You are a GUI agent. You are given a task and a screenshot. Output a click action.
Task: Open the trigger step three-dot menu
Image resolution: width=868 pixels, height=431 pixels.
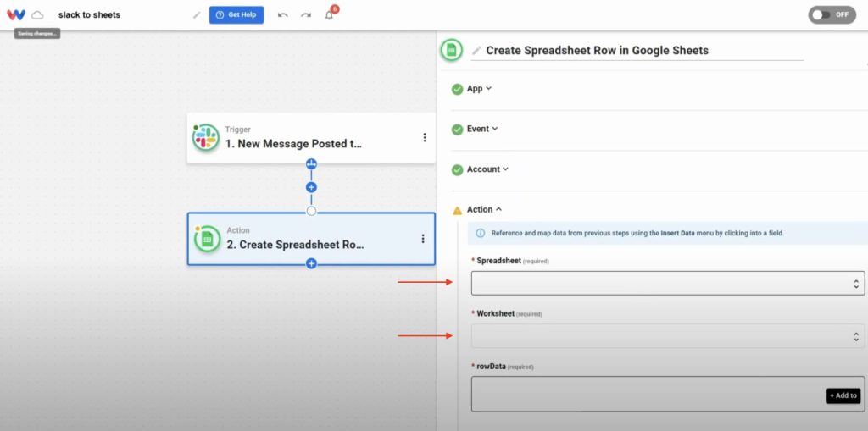[x=425, y=137]
